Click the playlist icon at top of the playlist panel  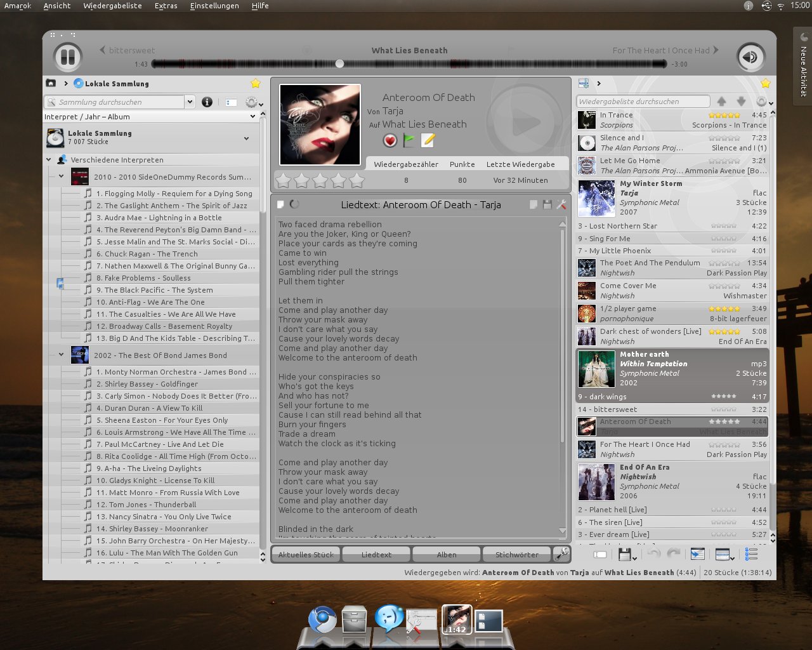coord(584,83)
